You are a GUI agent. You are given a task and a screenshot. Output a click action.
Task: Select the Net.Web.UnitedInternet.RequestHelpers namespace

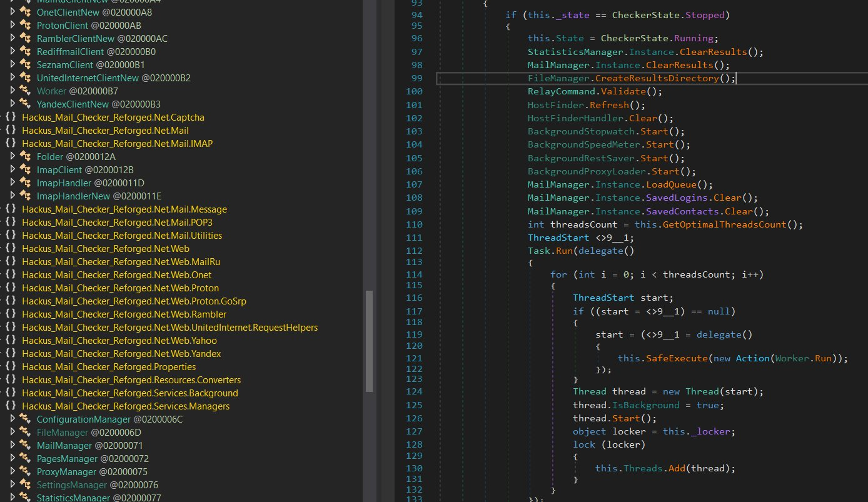[169, 328]
